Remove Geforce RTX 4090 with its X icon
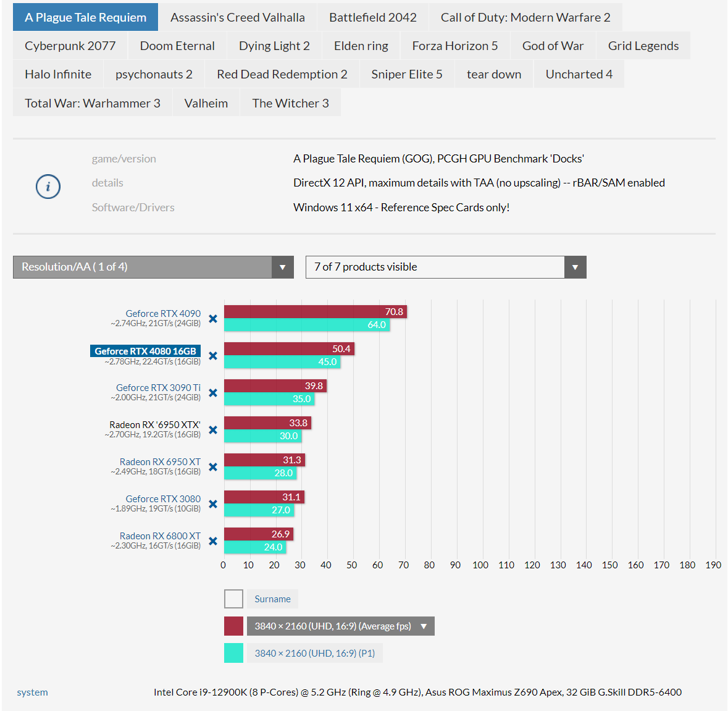 (x=213, y=319)
